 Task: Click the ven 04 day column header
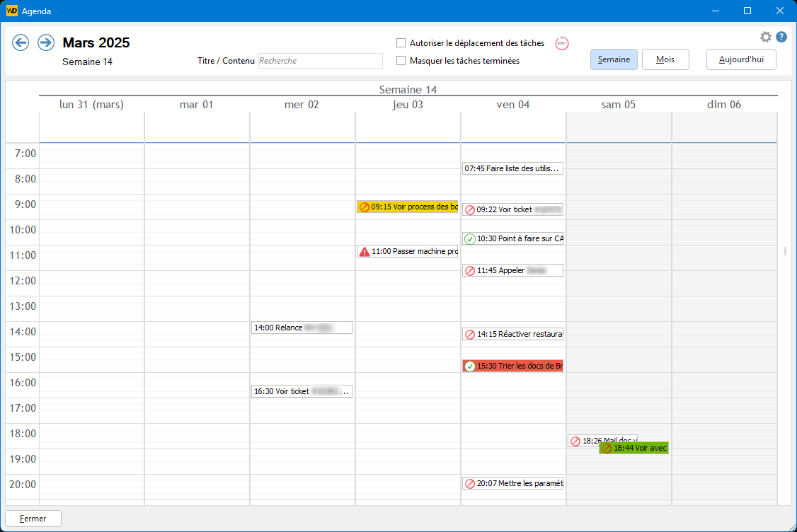pyautogui.click(x=513, y=105)
